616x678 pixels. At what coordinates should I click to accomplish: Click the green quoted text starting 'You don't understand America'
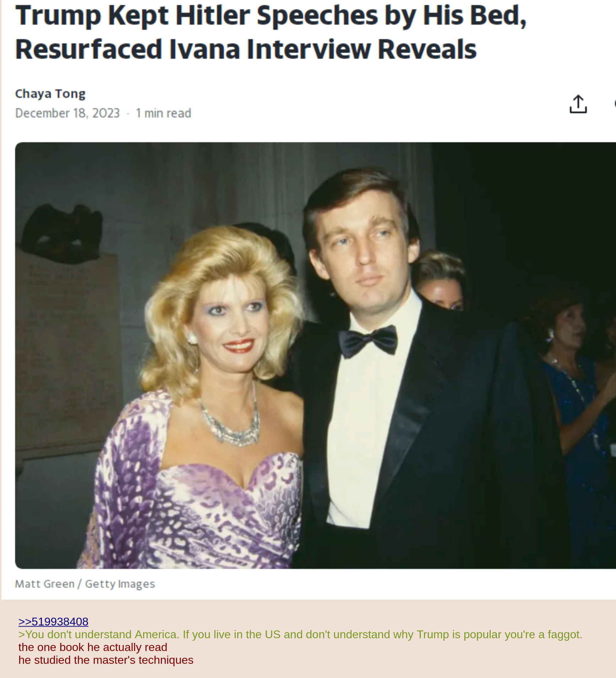point(300,634)
